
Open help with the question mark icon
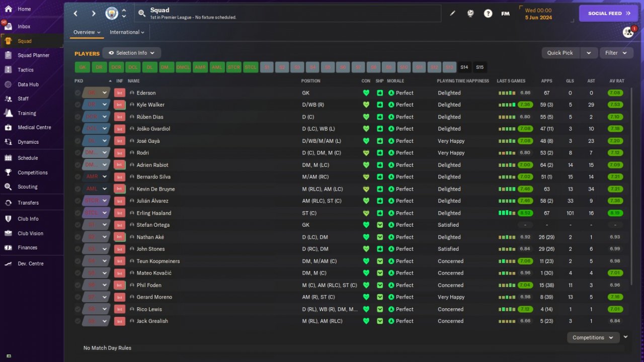488,14
